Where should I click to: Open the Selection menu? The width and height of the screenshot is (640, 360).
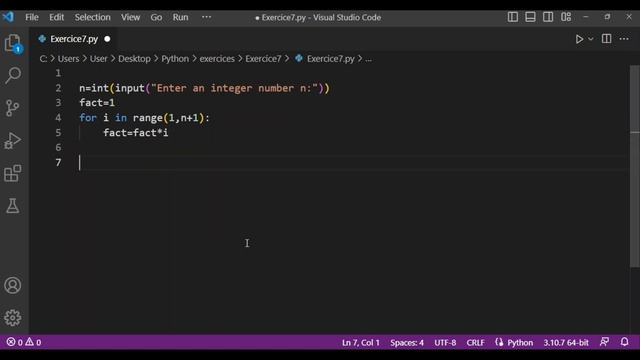(x=92, y=17)
